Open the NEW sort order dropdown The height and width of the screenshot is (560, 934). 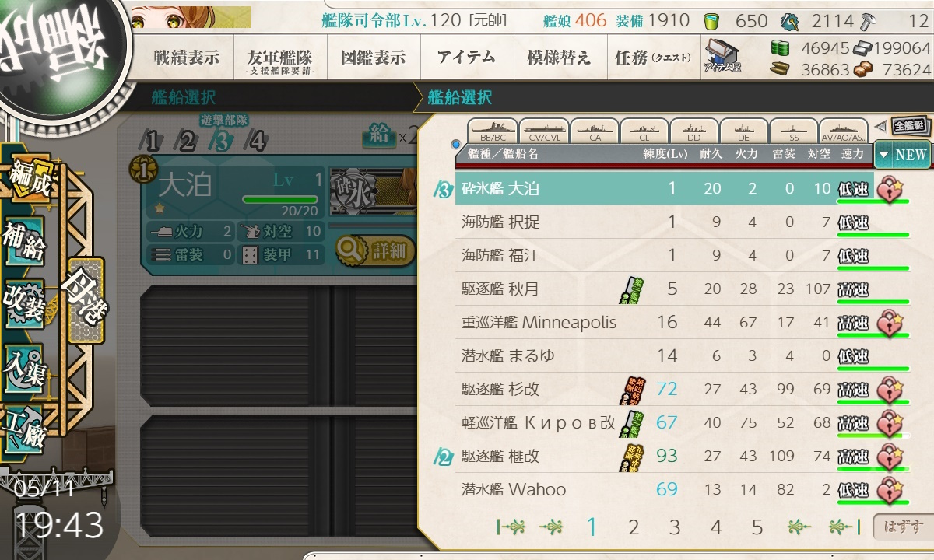pyautogui.click(x=902, y=154)
